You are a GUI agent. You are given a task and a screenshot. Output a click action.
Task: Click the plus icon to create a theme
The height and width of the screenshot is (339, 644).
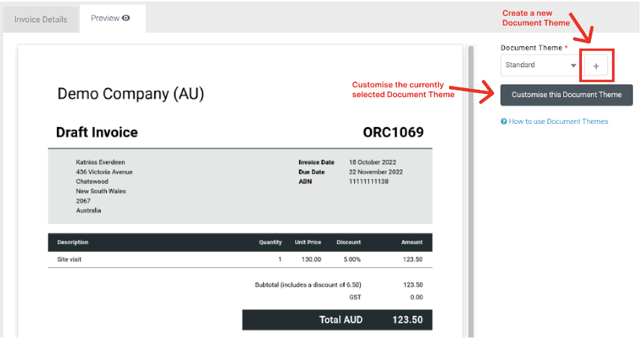(596, 66)
